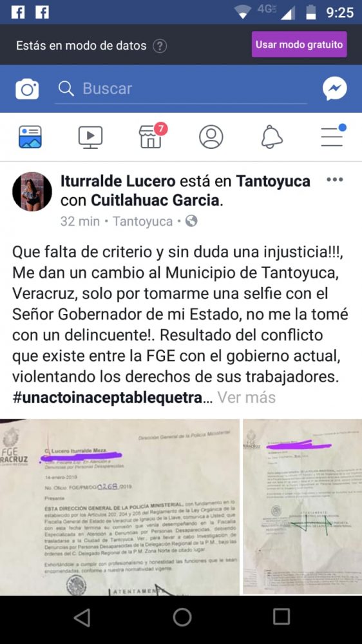This screenshot has height=644, width=362.
Task: Tap Usar modo gratuito button
Action: 300,44
